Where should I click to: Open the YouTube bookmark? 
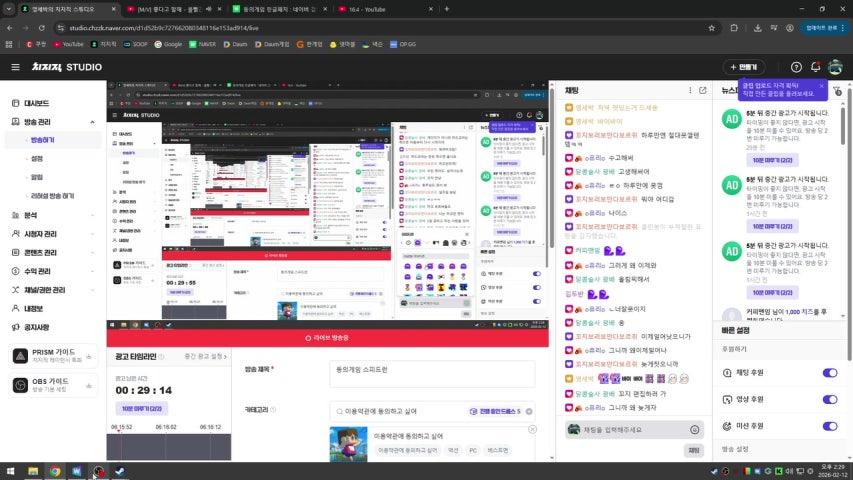pyautogui.click(x=69, y=45)
